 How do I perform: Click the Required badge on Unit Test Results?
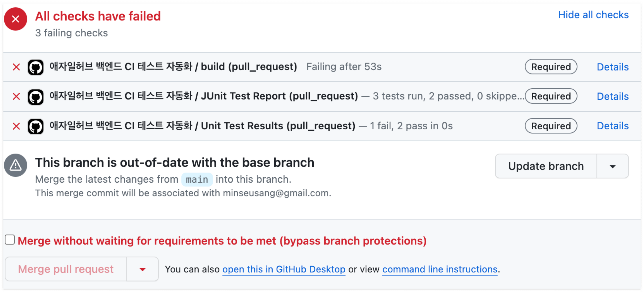point(551,126)
